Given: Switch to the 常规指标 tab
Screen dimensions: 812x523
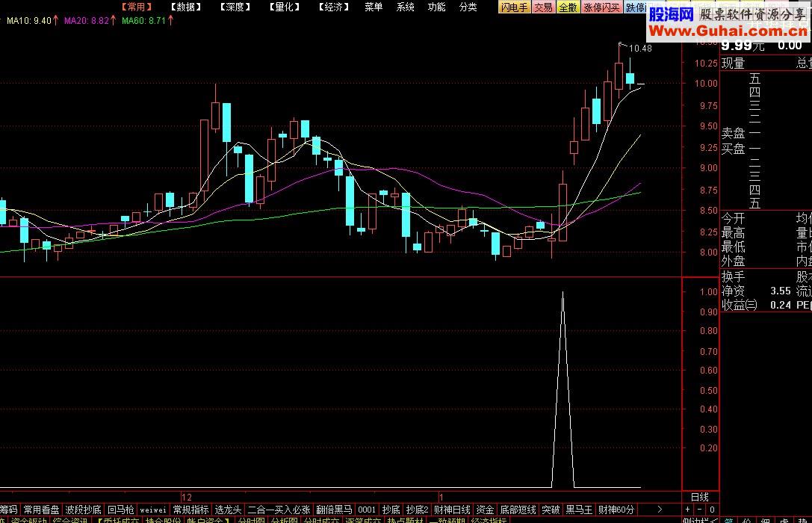Looking at the screenshot, I should click(x=190, y=510).
